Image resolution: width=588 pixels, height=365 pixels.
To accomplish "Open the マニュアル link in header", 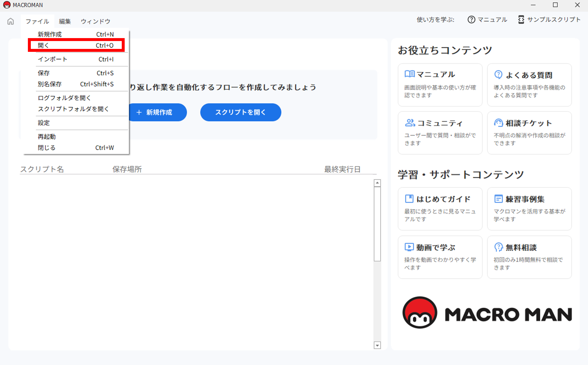I will tap(487, 20).
